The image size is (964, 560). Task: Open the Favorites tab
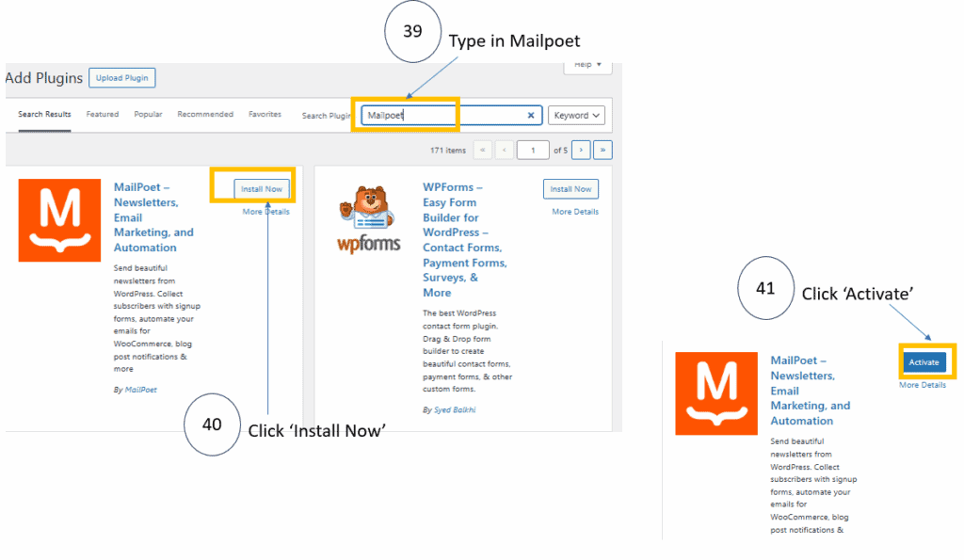[x=265, y=115]
